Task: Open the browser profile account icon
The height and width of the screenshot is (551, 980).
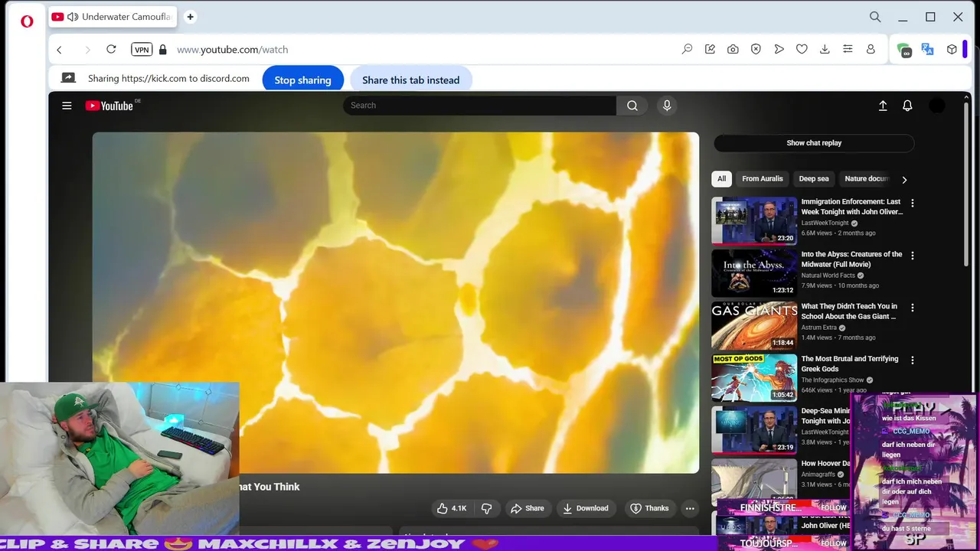Action: pyautogui.click(x=871, y=49)
